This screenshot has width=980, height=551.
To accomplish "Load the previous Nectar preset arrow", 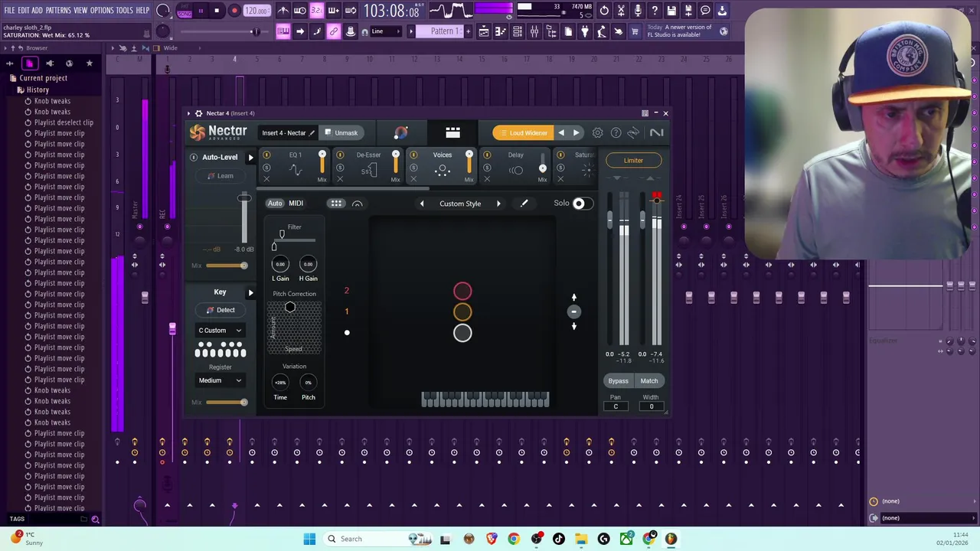I will 561,132.
